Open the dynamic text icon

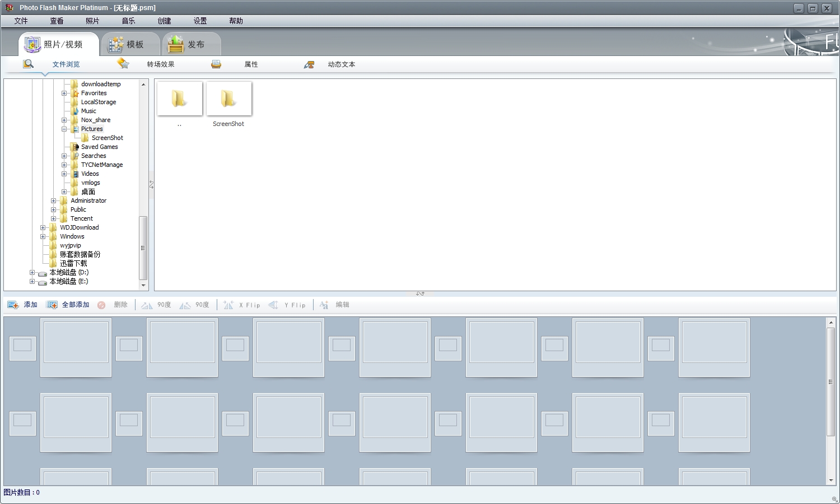point(309,64)
